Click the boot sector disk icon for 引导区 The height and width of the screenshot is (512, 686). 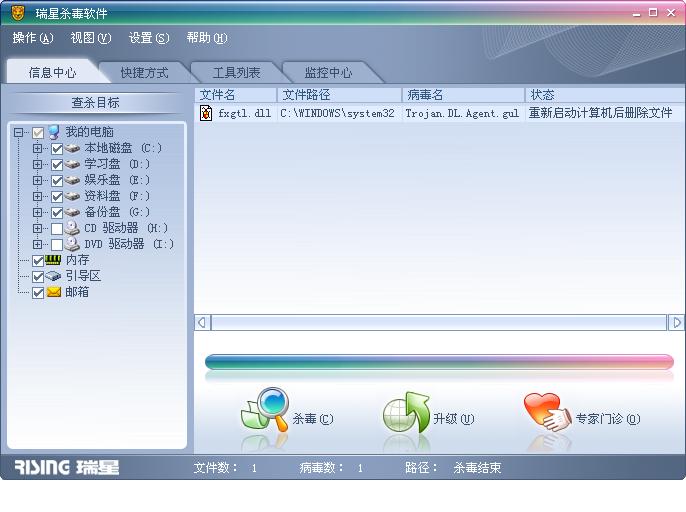click(53, 276)
